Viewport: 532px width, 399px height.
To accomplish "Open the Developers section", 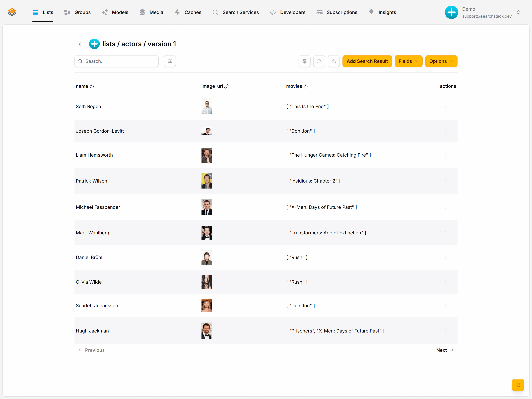I will pyautogui.click(x=288, y=12).
